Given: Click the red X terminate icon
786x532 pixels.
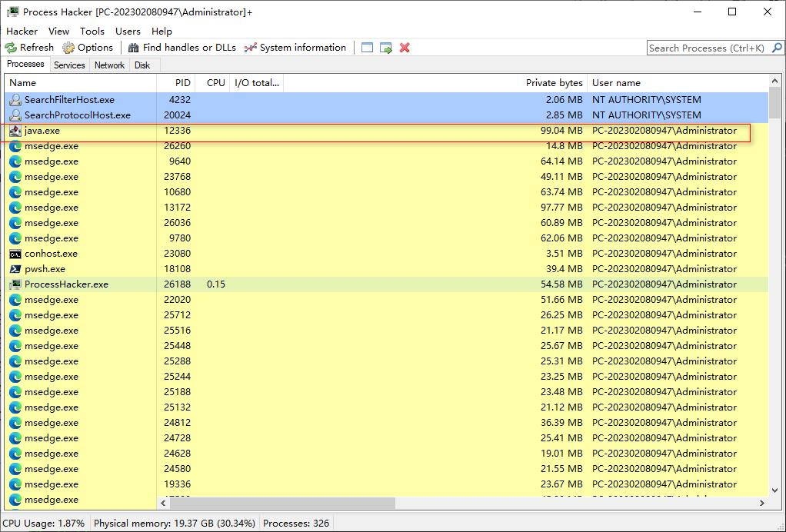Looking at the screenshot, I should (405, 48).
